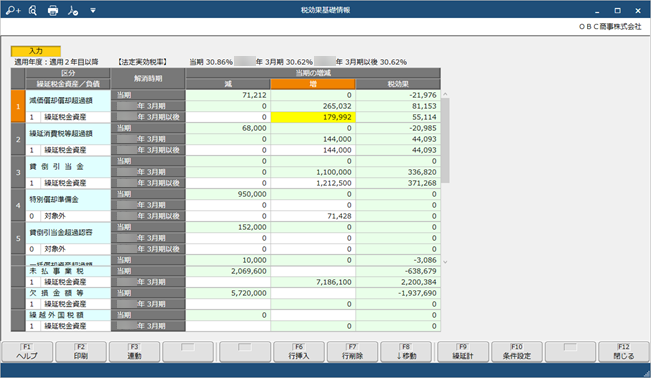This screenshot has width=651, height=378.
Task: Click the tax effect value -21,976
Action: click(x=398, y=95)
